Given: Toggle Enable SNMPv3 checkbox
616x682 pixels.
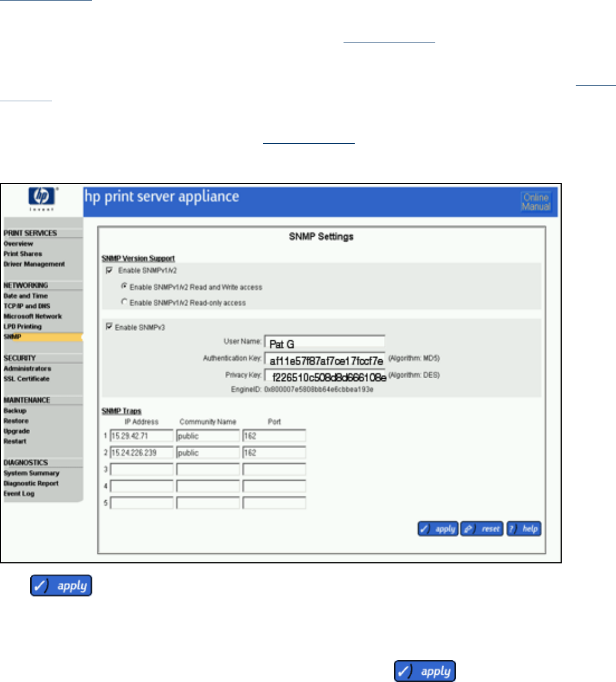Looking at the screenshot, I should (110, 327).
